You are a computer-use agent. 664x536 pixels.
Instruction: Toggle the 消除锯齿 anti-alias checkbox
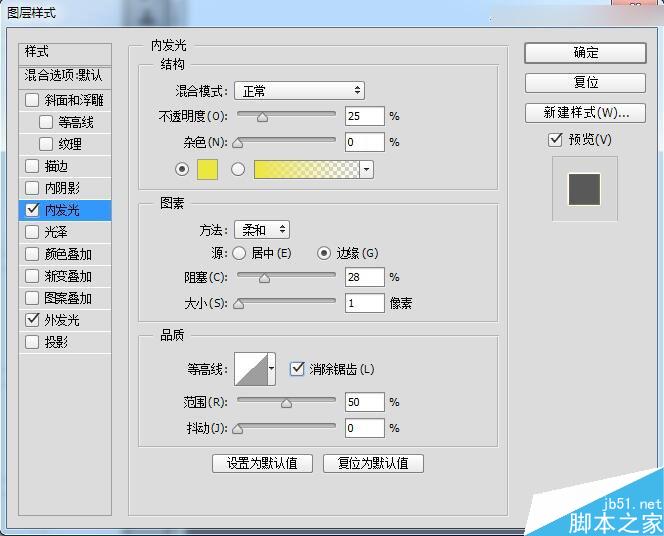click(297, 369)
